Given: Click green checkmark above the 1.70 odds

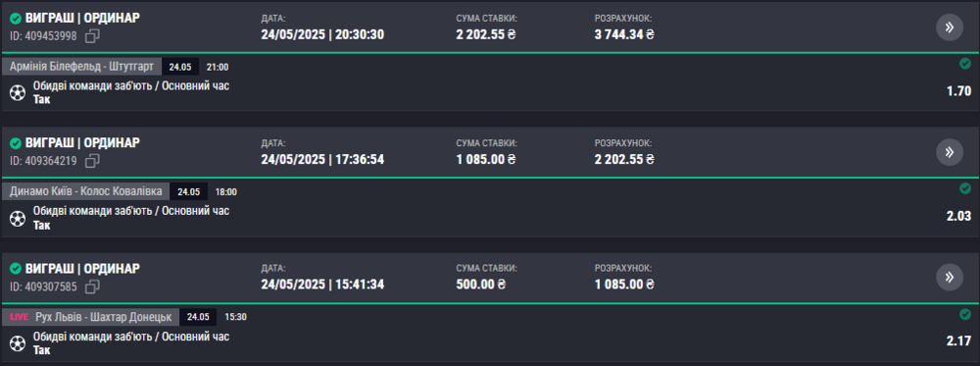Looking at the screenshot, I should [965, 64].
